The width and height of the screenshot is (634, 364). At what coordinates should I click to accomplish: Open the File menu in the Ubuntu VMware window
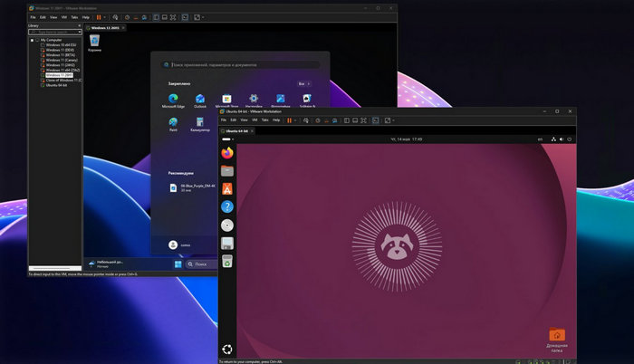[x=223, y=120]
